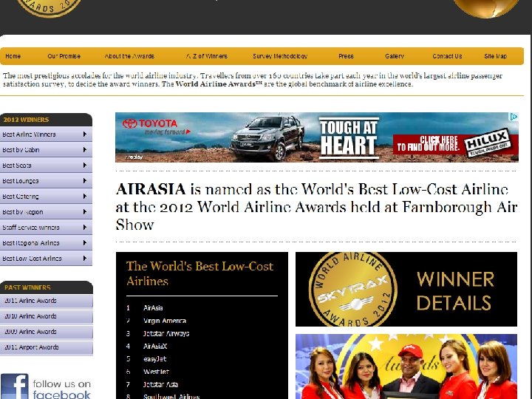Expand Best Lounges arrow
This screenshot has width=532, height=399.
click(85, 181)
